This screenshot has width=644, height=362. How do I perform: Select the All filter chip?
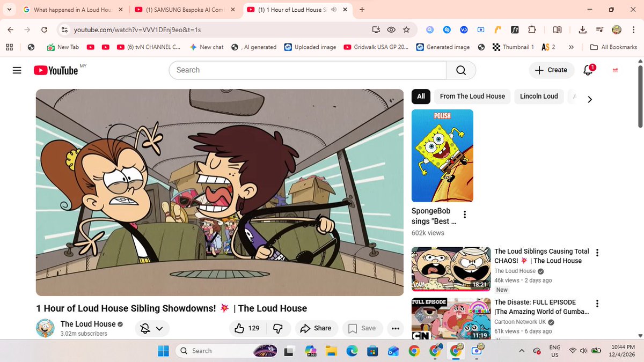421,97
